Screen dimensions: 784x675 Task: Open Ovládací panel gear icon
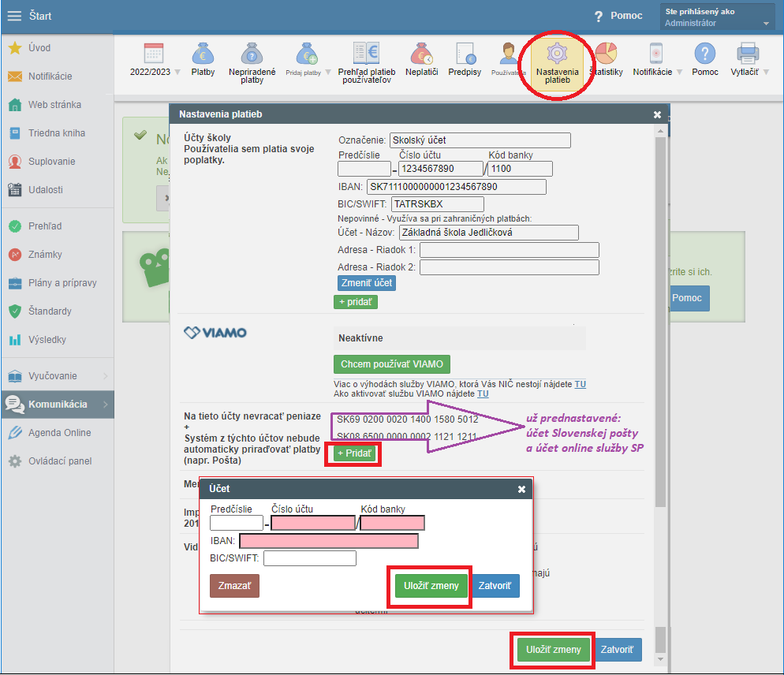click(15, 461)
